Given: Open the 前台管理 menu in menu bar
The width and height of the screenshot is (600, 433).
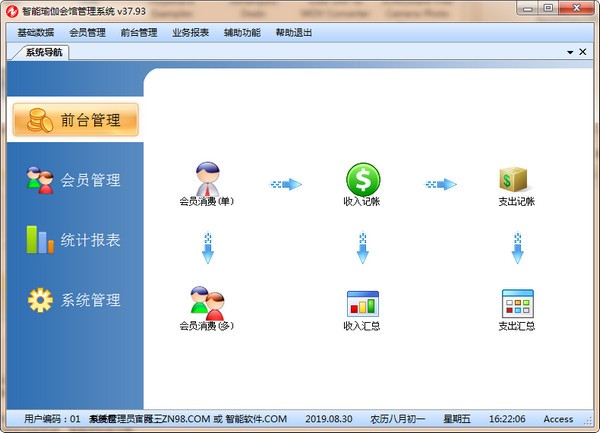Looking at the screenshot, I should pos(138,32).
